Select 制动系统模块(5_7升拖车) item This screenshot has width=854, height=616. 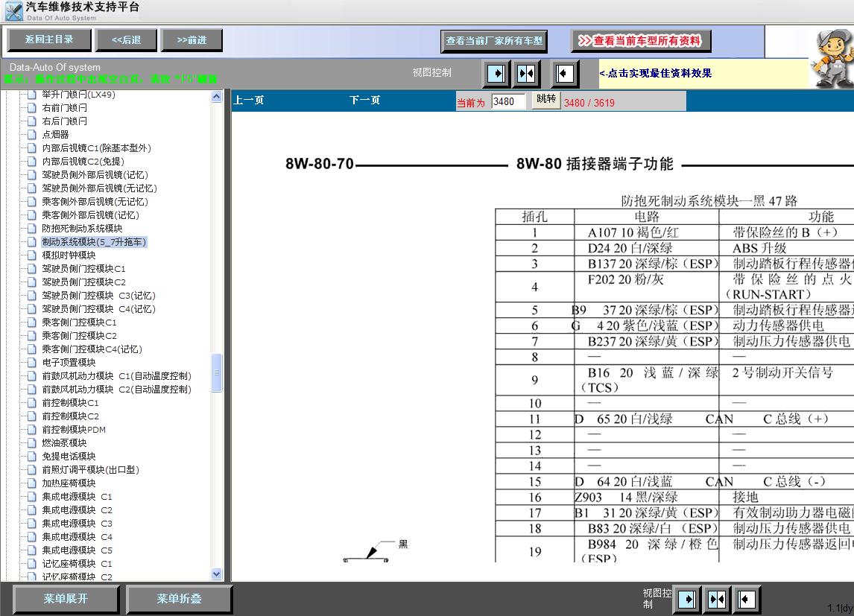point(94,241)
